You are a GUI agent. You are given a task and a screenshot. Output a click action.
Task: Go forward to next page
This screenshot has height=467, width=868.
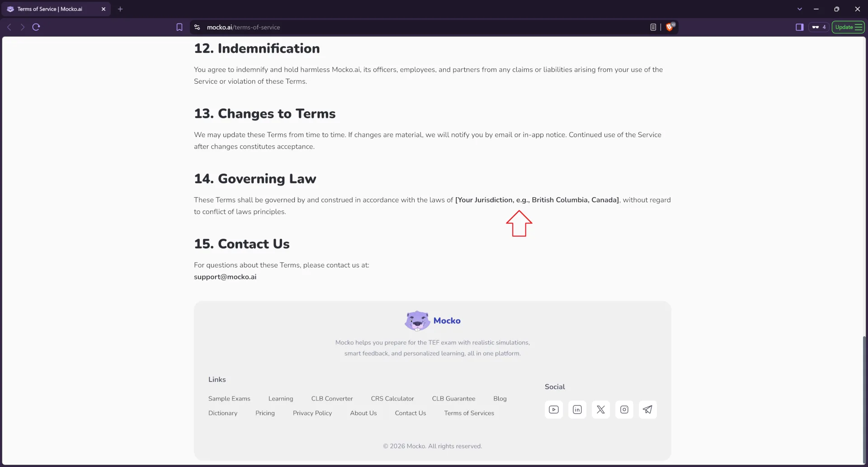(22, 27)
